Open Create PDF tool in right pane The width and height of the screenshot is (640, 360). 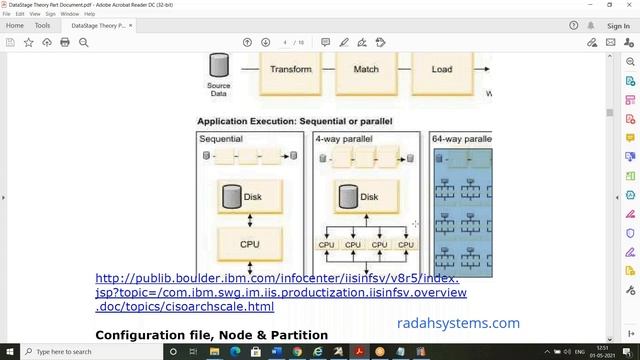point(630,119)
